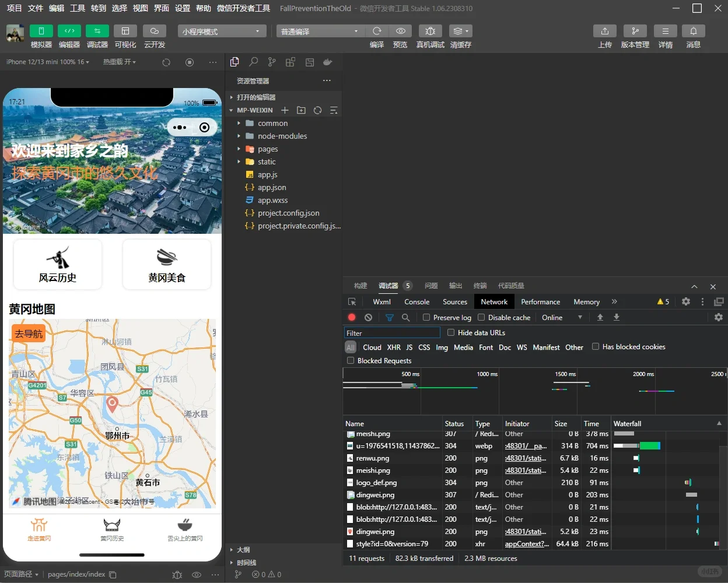Toggle network recording red button
The width and height of the screenshot is (728, 583).
352,317
